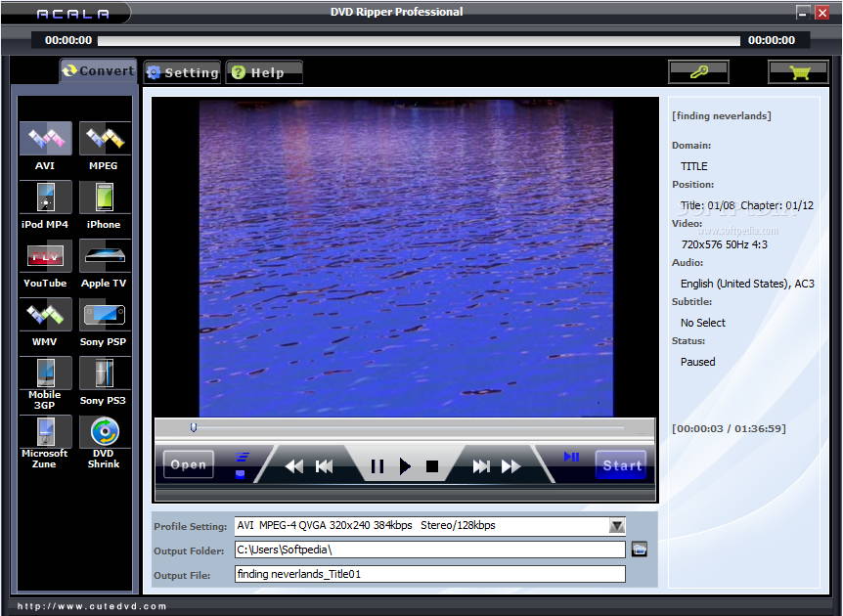Switch to the Convert tab
Image resolution: width=843 pixels, height=616 pixels.
(x=99, y=71)
